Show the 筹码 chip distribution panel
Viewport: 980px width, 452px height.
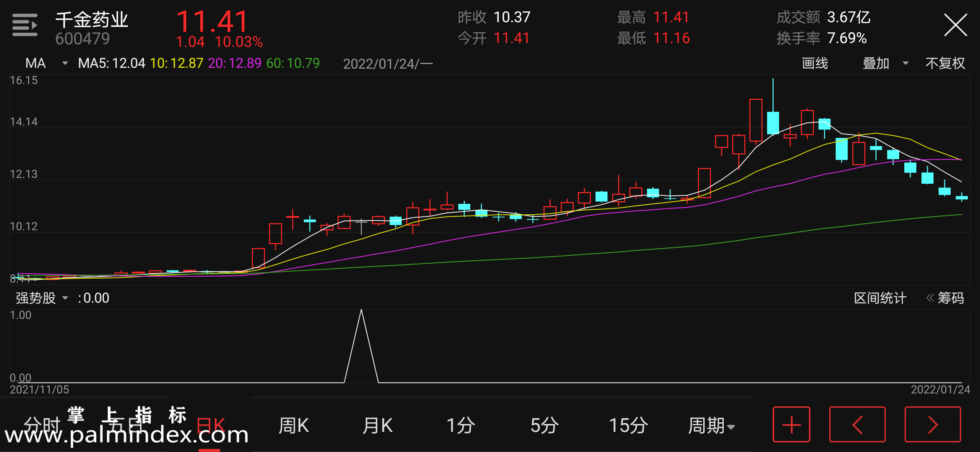[945, 298]
